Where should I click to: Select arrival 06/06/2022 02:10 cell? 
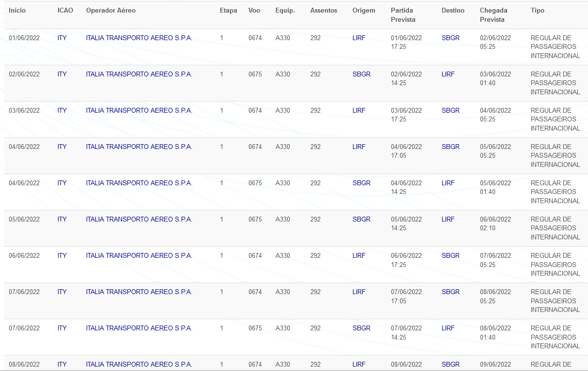(495, 223)
